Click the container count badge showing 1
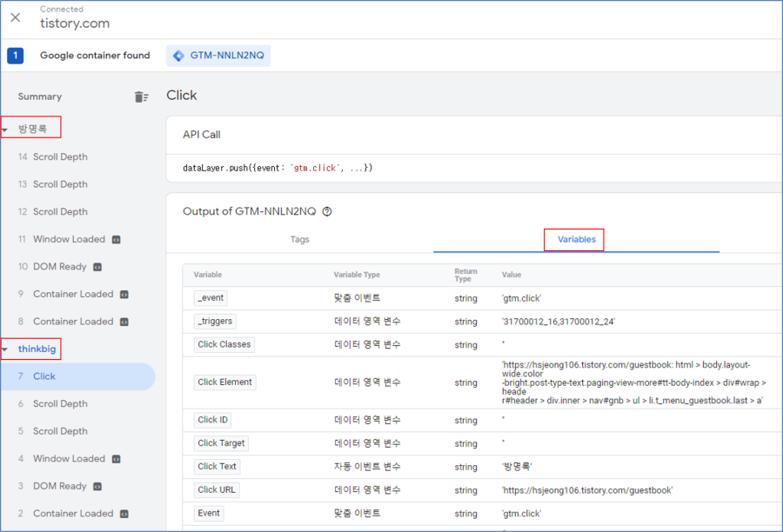Viewport: 783px width, 532px height. pos(16,56)
